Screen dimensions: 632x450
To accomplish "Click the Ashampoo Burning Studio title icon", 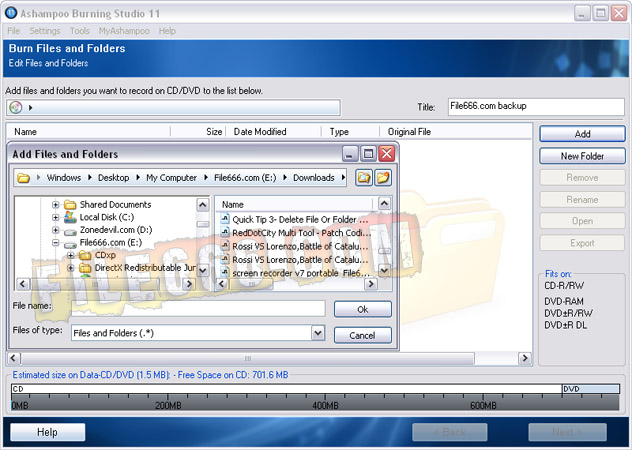I will 11,13.
